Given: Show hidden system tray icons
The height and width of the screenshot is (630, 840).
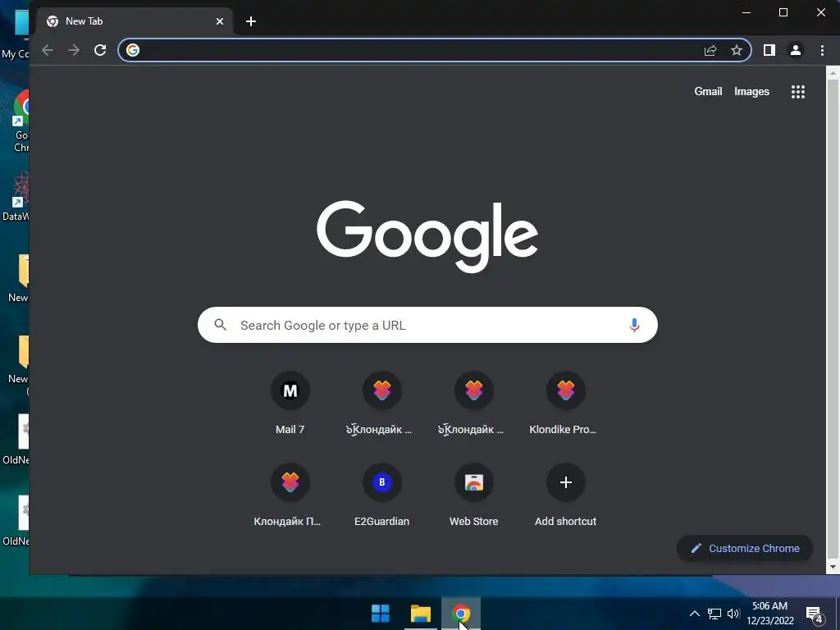Looking at the screenshot, I should pos(694,614).
